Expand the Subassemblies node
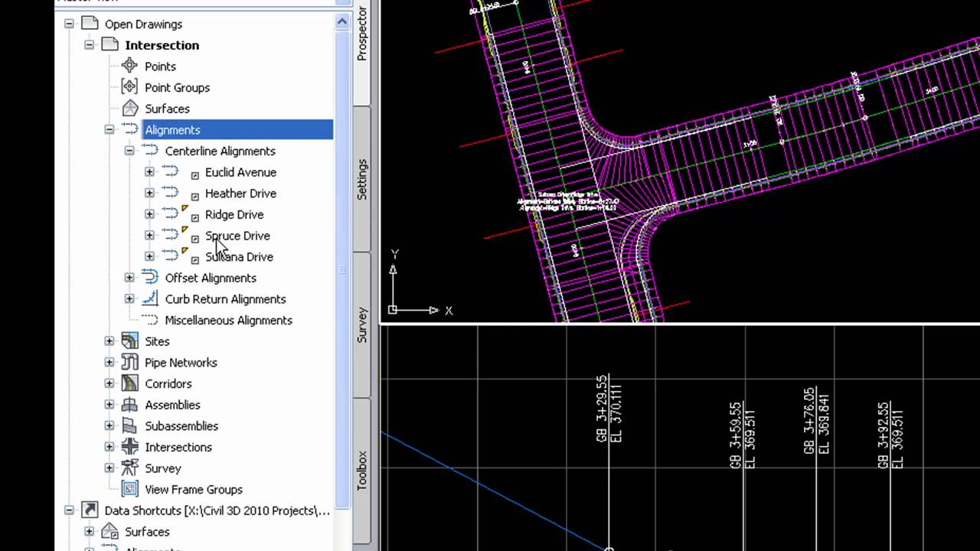The height and width of the screenshot is (551, 980). tap(109, 425)
